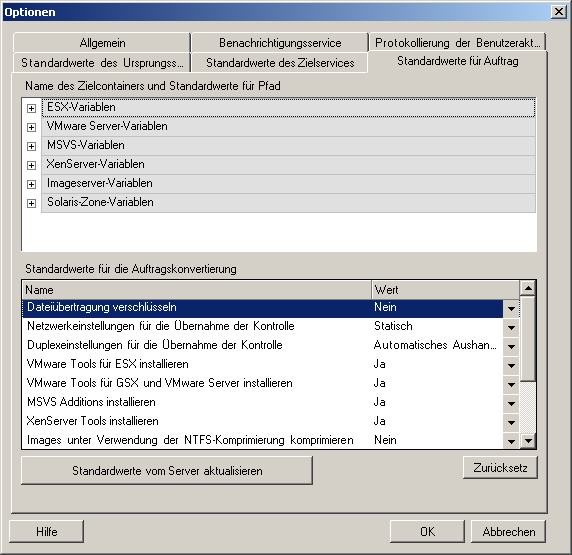572x555 pixels.
Task: Click the Zurücksetz button
Action: pyautogui.click(x=500, y=468)
